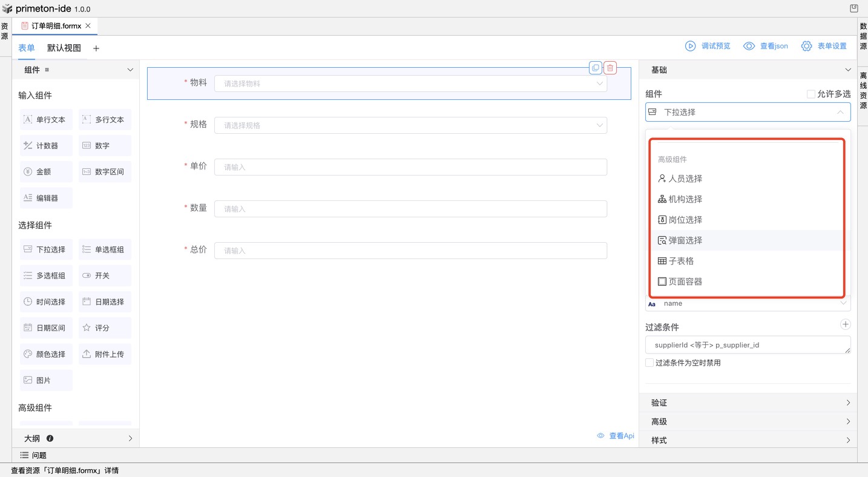The image size is (868, 477).
Task: Expand the 大纲 outline panel
Action: tap(76, 438)
